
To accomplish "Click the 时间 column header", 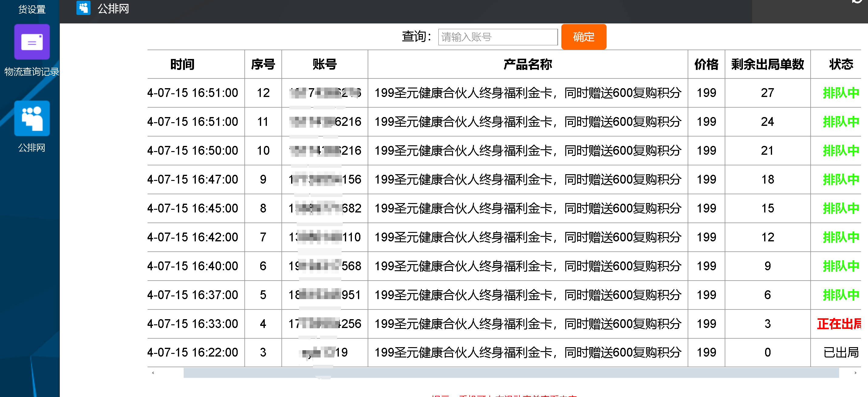I will click(182, 64).
